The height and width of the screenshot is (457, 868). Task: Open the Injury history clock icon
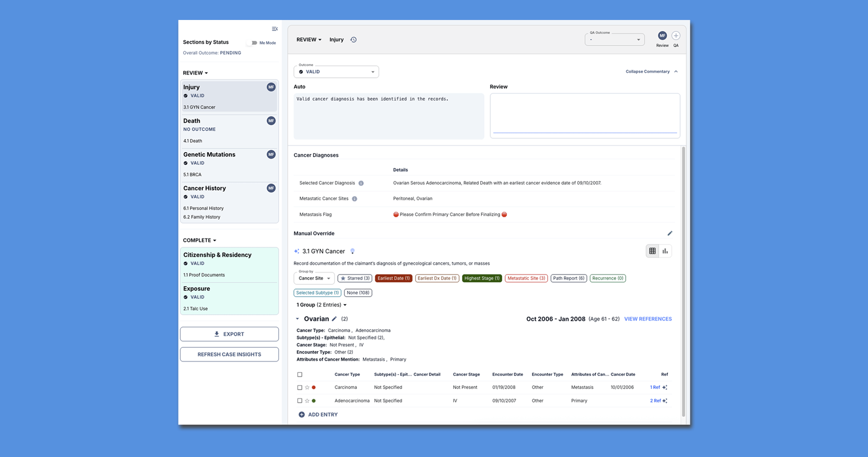tap(354, 40)
